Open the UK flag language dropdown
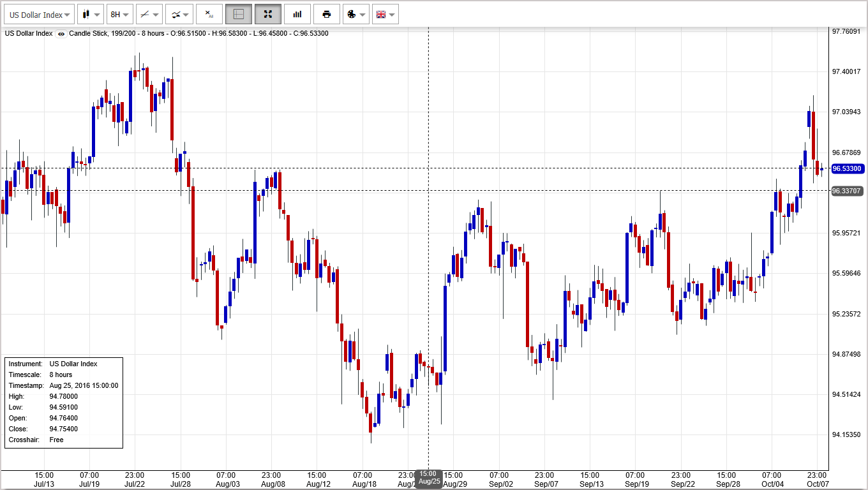 tap(385, 14)
